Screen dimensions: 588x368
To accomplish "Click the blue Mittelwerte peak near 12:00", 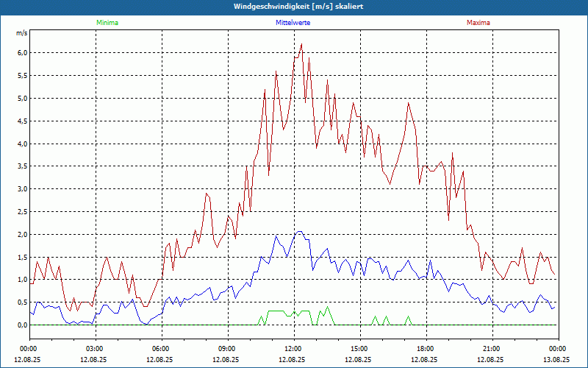I will (x=299, y=232).
